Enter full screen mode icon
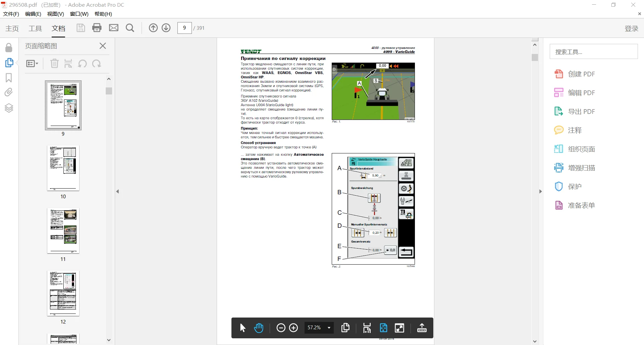 pyautogui.click(x=399, y=328)
